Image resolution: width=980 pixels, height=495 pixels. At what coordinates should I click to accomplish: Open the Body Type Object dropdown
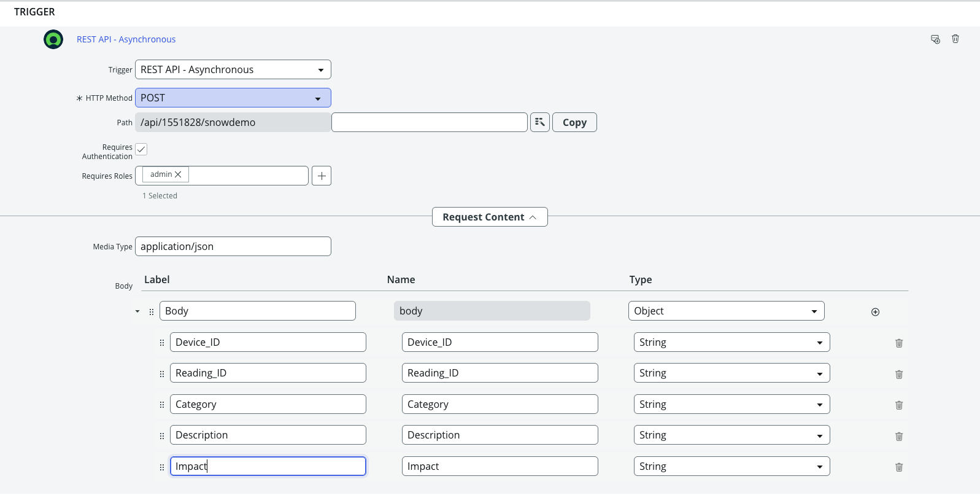coord(726,311)
